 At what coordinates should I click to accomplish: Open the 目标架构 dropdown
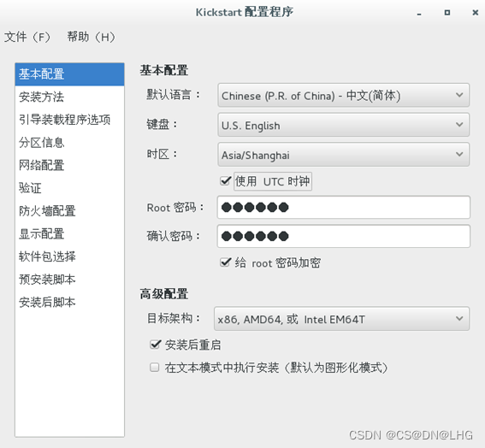pos(341,319)
